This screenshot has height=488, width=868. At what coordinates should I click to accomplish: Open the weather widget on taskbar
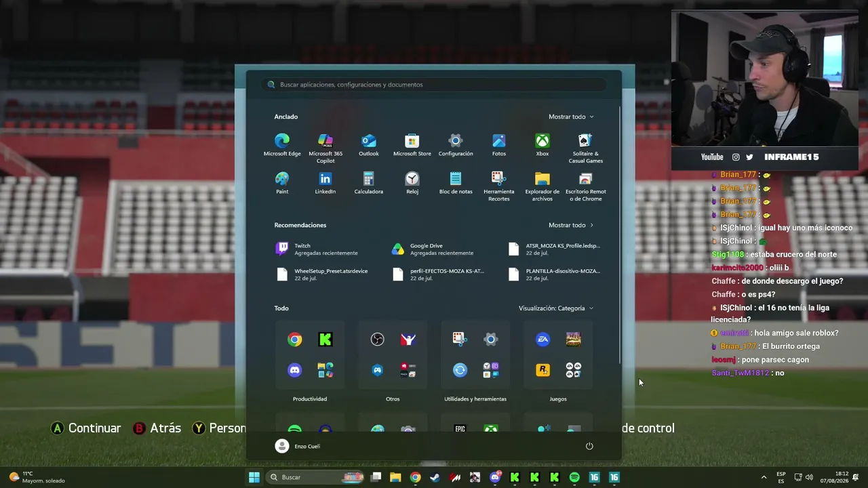tap(37, 477)
